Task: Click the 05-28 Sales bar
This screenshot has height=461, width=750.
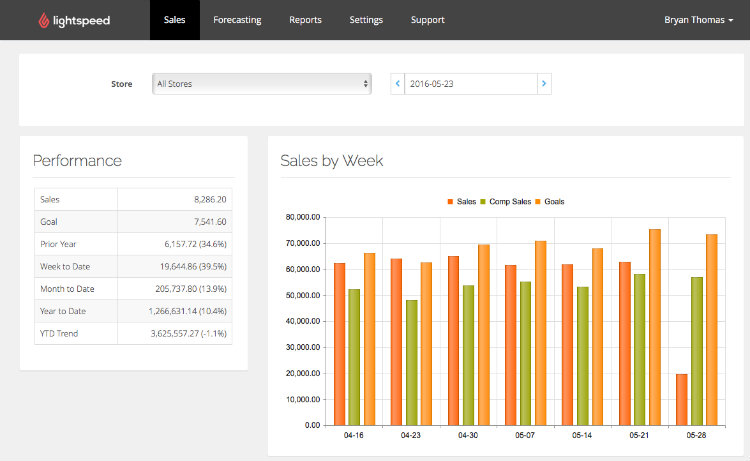Action: [682, 399]
